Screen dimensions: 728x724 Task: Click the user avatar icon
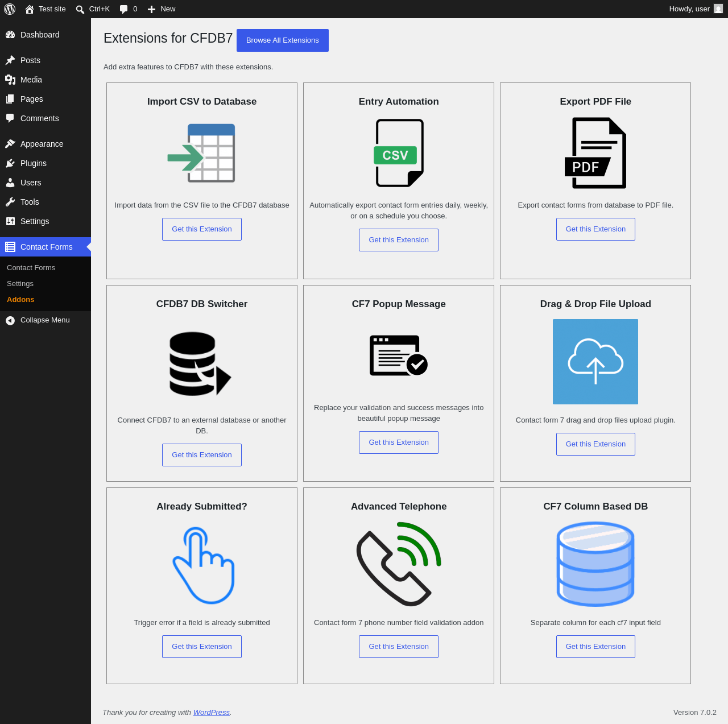tap(718, 9)
